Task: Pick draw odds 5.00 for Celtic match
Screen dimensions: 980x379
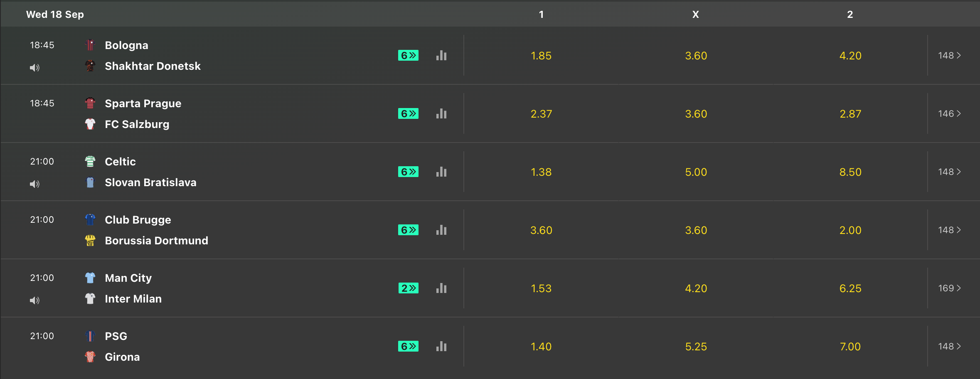Action: tap(696, 172)
